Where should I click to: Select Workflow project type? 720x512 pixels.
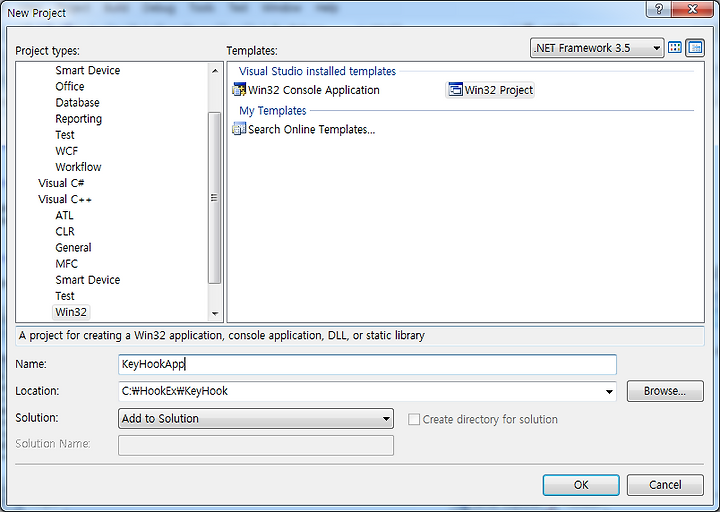pyautogui.click(x=78, y=167)
